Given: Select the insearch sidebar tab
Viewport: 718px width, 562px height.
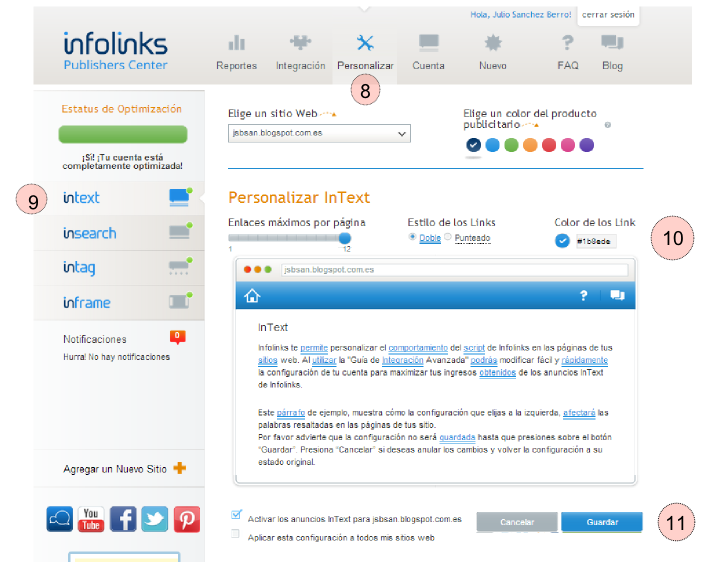Looking at the screenshot, I should 119,233.
